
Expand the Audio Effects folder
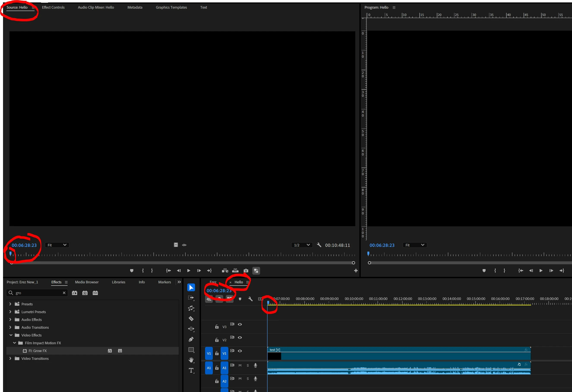pos(10,320)
